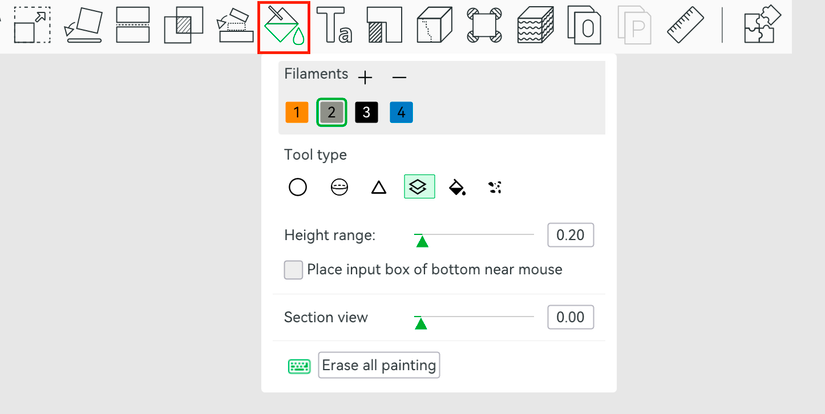Select the Triangle tool type
The height and width of the screenshot is (414, 825).
tap(379, 187)
